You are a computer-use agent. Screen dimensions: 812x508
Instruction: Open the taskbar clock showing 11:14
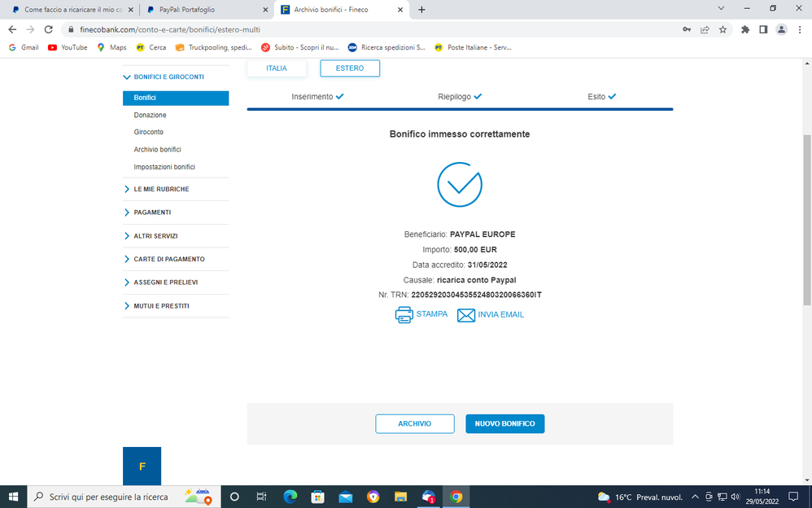[x=762, y=497]
